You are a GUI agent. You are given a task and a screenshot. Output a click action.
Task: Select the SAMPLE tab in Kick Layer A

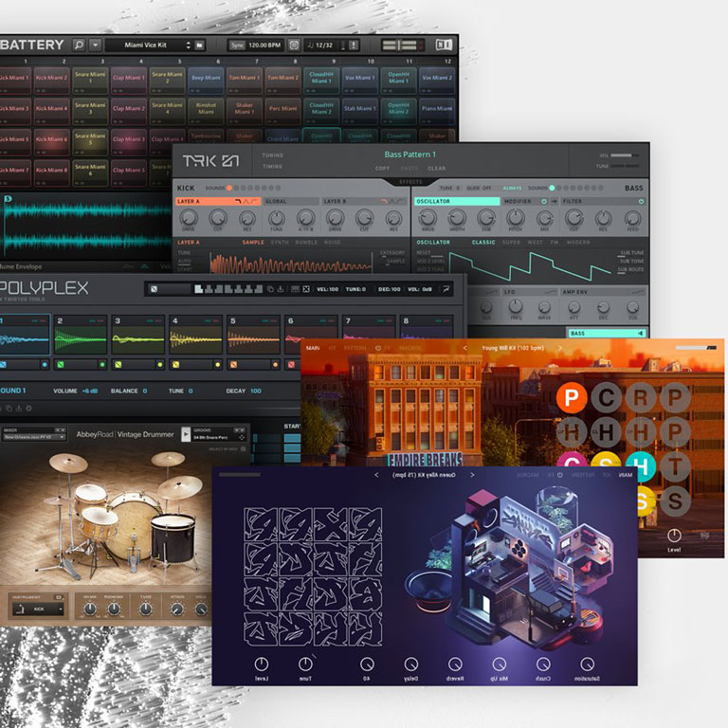[x=253, y=242]
